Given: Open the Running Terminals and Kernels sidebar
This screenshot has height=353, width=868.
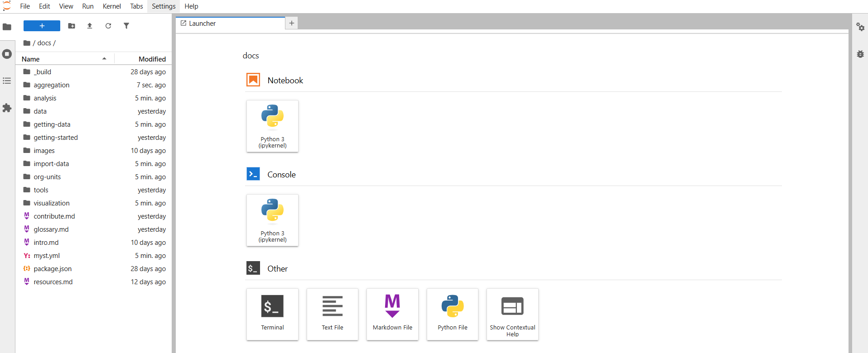Looking at the screenshot, I should tap(7, 54).
